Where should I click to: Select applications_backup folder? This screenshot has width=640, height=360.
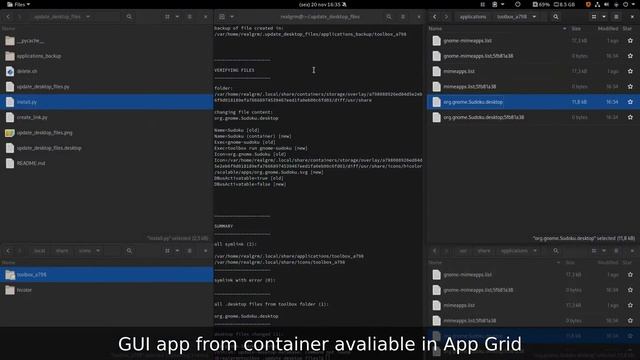point(107,56)
